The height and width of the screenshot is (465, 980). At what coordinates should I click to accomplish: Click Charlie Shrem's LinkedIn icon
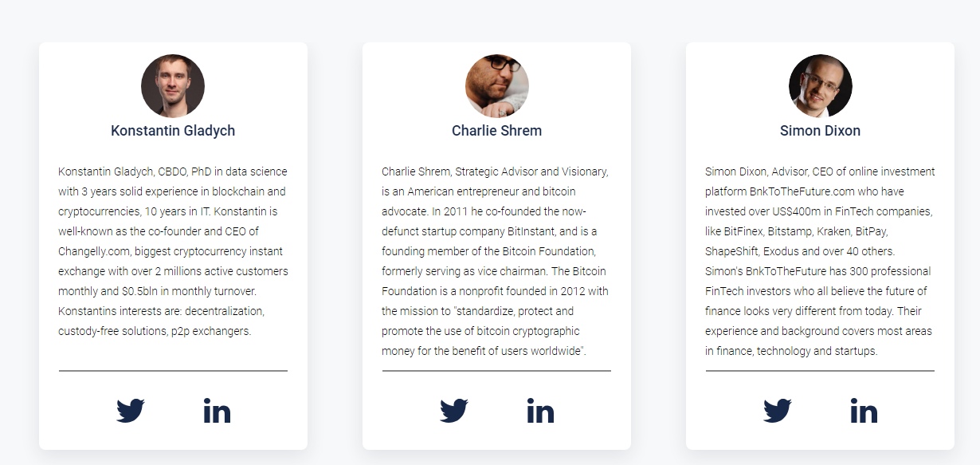click(x=540, y=411)
